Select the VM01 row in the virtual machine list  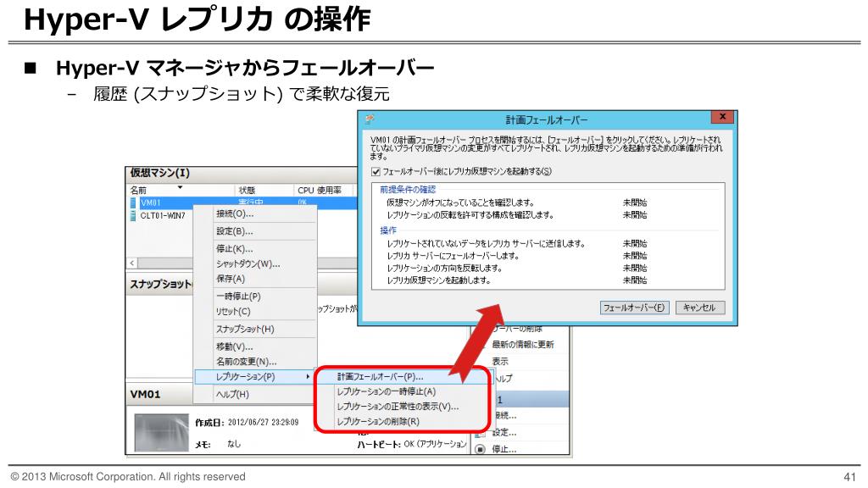(x=242, y=202)
